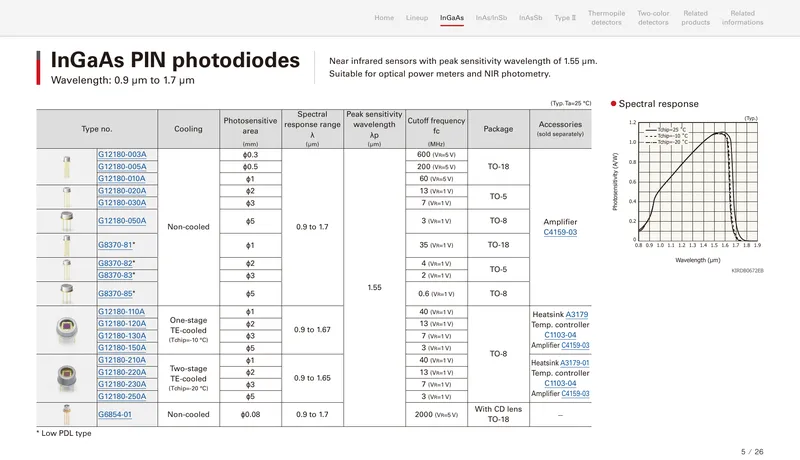Viewport: 800px width, 460px height.
Task: Go to Thermopile detectors tab
Action: tap(606, 18)
